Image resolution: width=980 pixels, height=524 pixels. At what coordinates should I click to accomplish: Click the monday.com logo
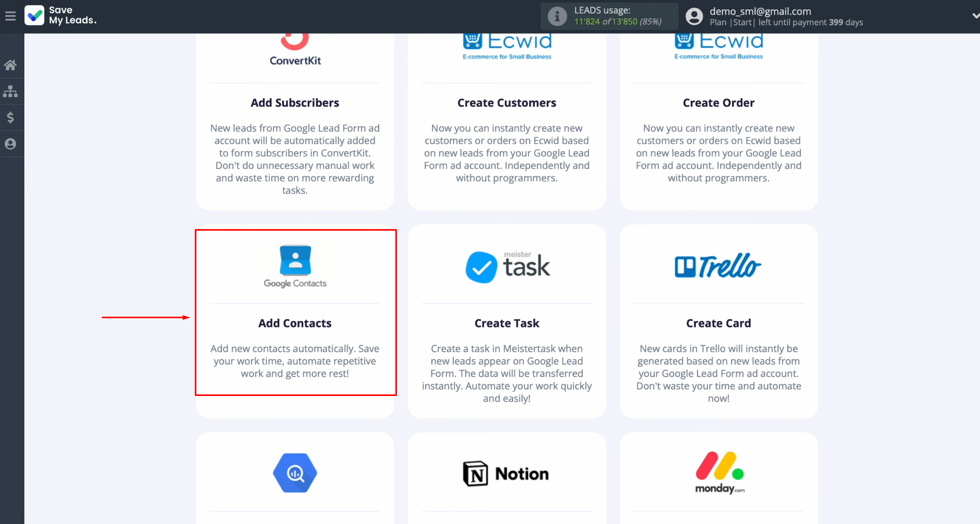(719, 473)
